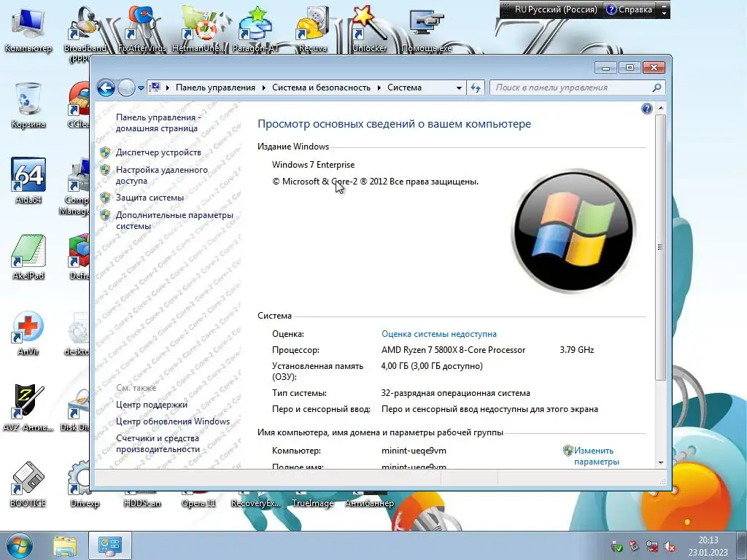Screen dimensions: 747x560
Task: Launch Broadband (PPPoE) desktop shortcut
Action: tap(85, 34)
